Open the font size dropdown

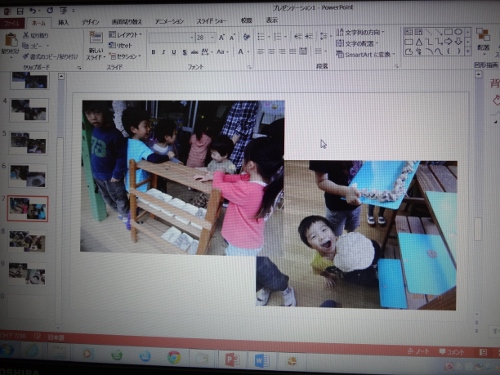point(212,38)
